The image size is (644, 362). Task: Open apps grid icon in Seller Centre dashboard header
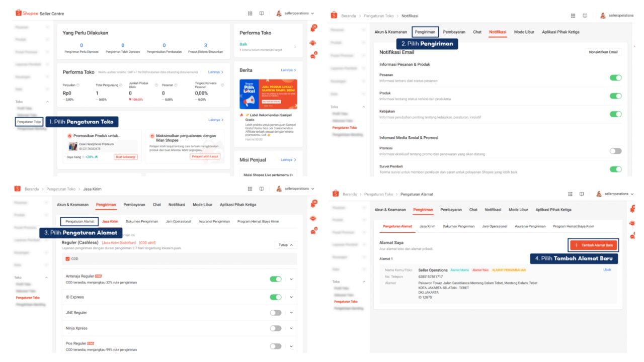(250, 14)
